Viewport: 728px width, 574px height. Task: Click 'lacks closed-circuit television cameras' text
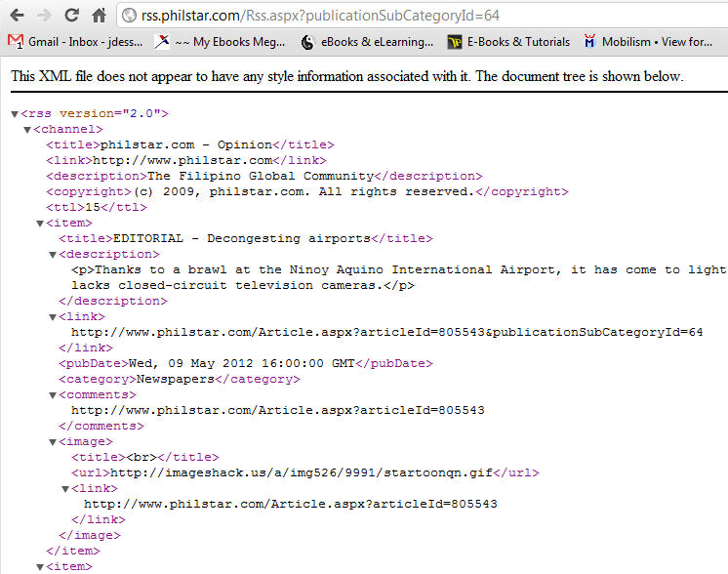(x=223, y=285)
